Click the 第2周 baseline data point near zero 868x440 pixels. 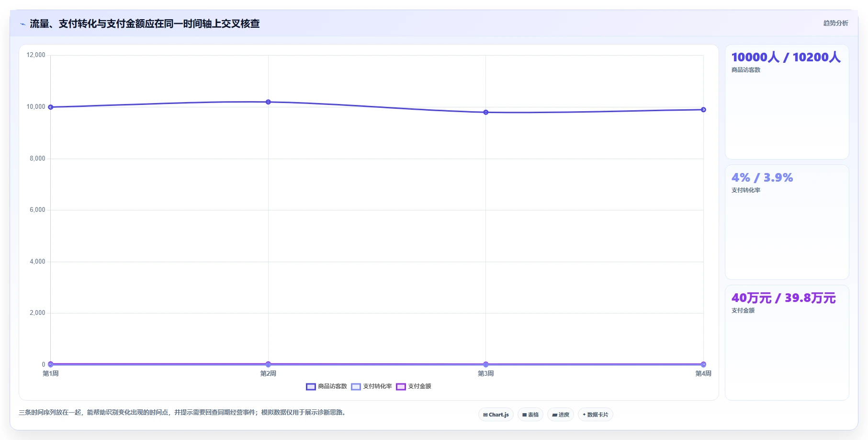point(268,364)
